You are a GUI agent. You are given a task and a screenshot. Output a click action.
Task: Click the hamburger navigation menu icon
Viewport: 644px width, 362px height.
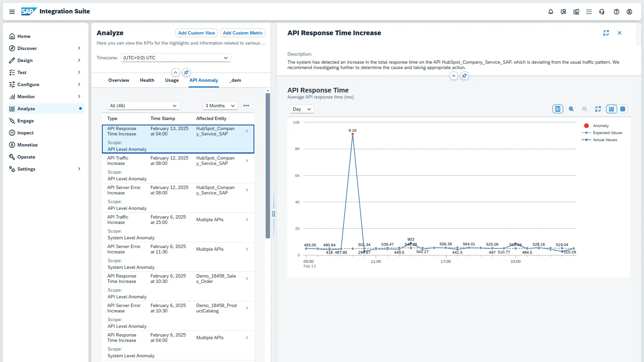(12, 12)
